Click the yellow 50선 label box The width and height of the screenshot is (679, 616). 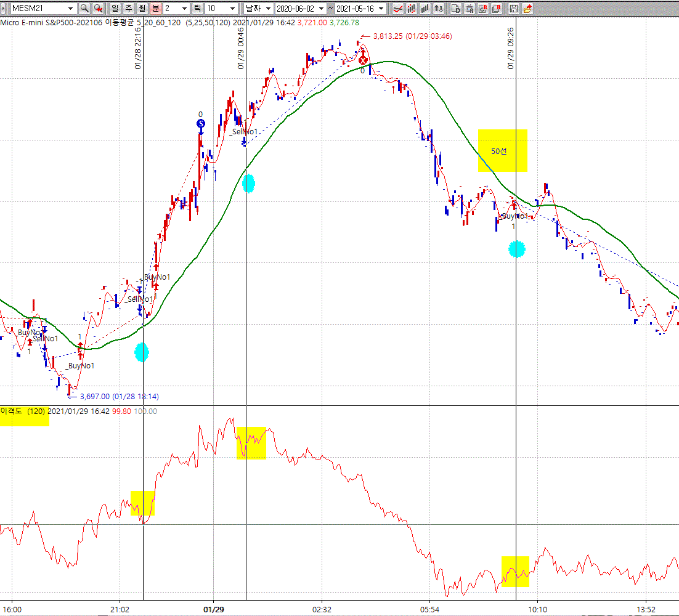(502, 151)
